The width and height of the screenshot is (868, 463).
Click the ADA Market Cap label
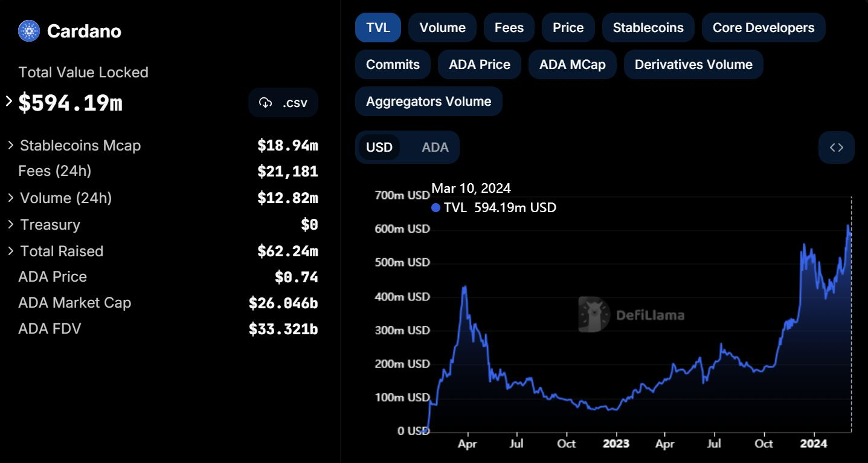tap(75, 303)
